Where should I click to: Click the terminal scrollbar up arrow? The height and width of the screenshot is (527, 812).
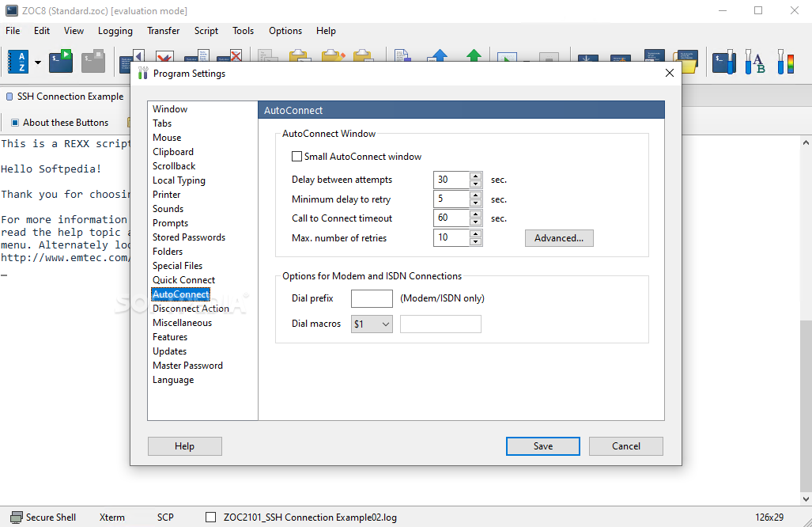[x=806, y=142]
